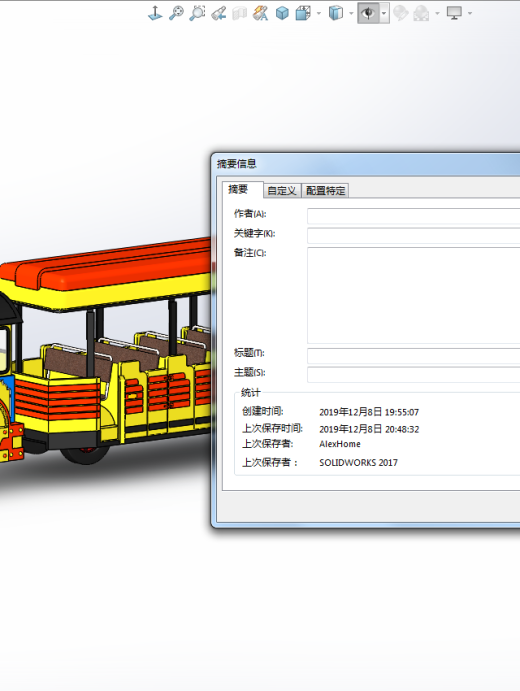The width and height of the screenshot is (520, 691).
Task: Switch to the 自定义 tab
Action: pos(282,191)
